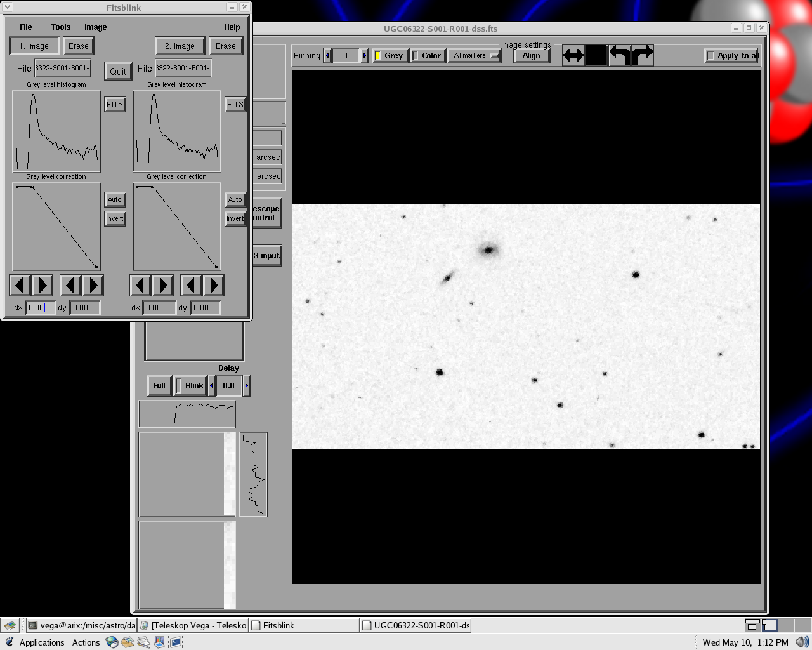Launch email icon in bottom panel
Image resolution: width=812 pixels, height=650 pixels.
click(128, 642)
